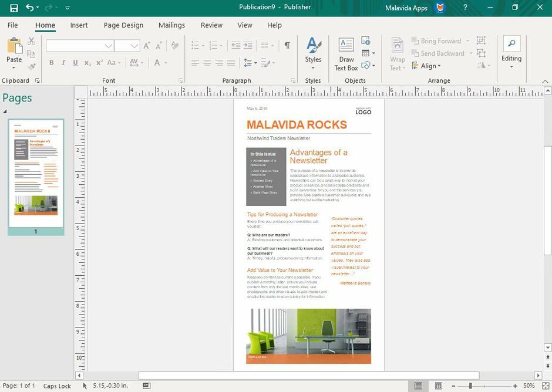Insert a table from Objects group

[368, 53]
